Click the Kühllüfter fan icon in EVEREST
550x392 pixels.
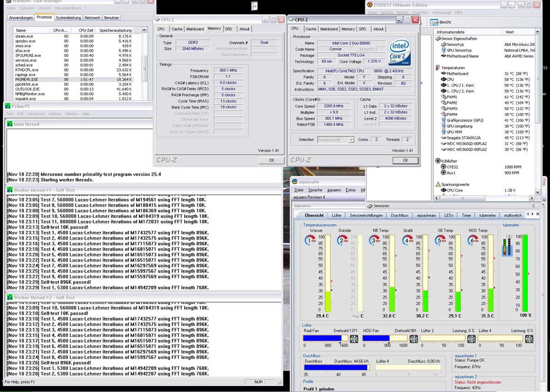438,161
